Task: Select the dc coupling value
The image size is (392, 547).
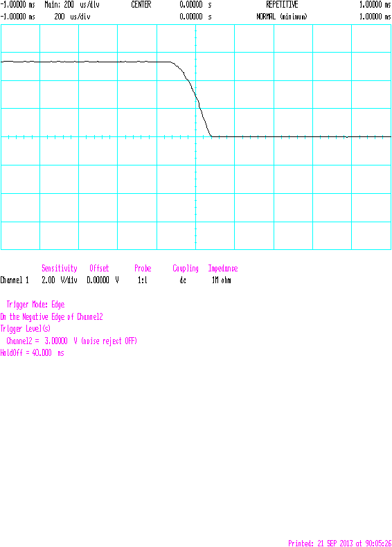Action: point(183,280)
